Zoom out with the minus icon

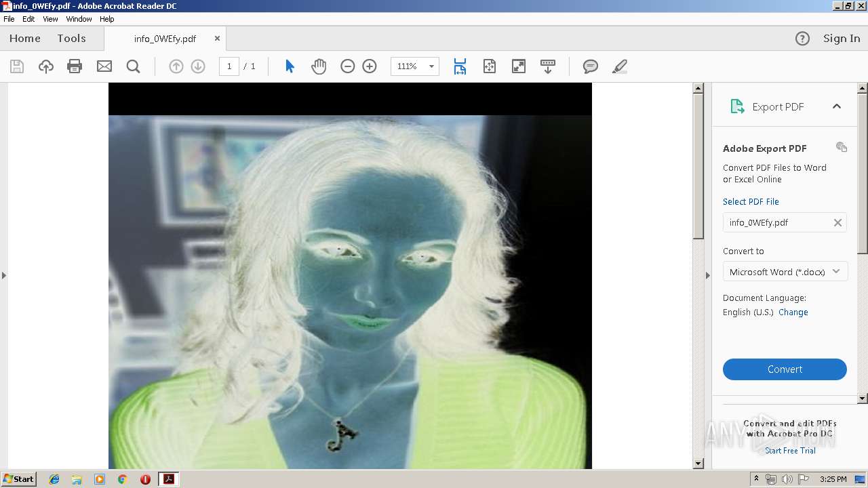[348, 66]
